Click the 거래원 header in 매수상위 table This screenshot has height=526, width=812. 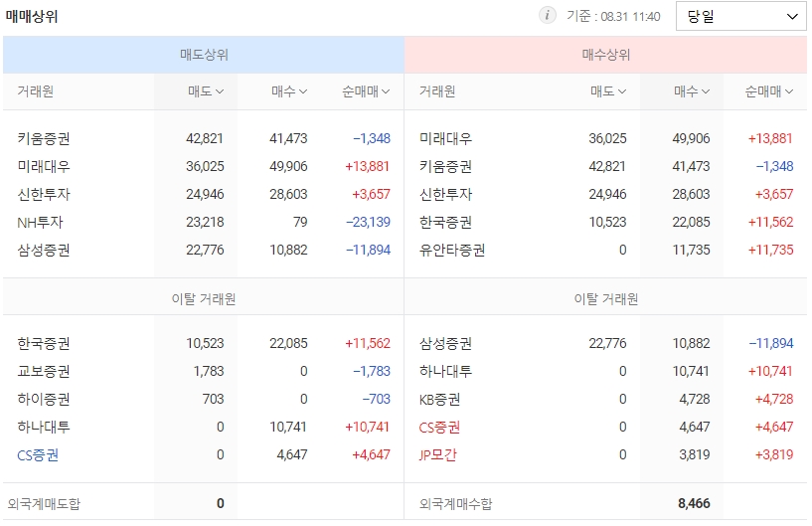click(x=437, y=91)
